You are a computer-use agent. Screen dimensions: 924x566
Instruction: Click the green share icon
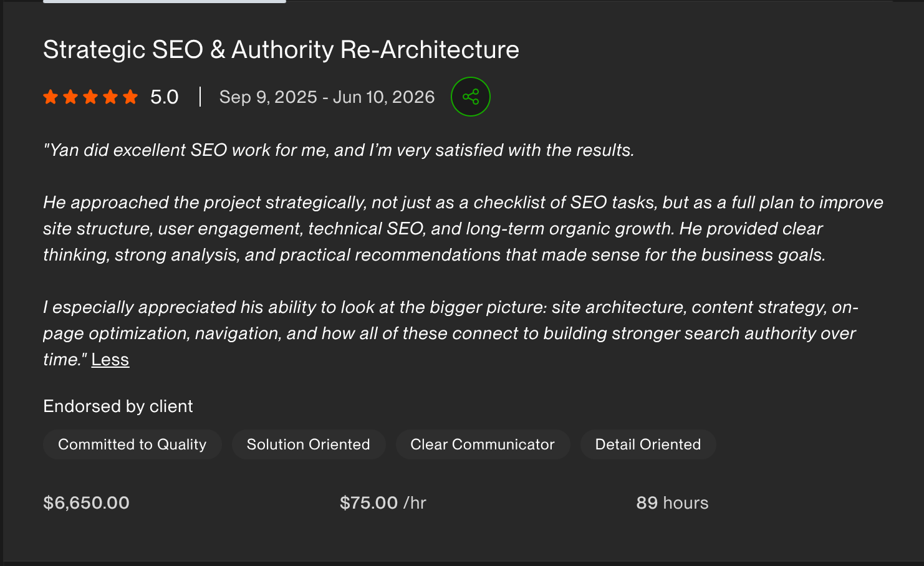(471, 97)
